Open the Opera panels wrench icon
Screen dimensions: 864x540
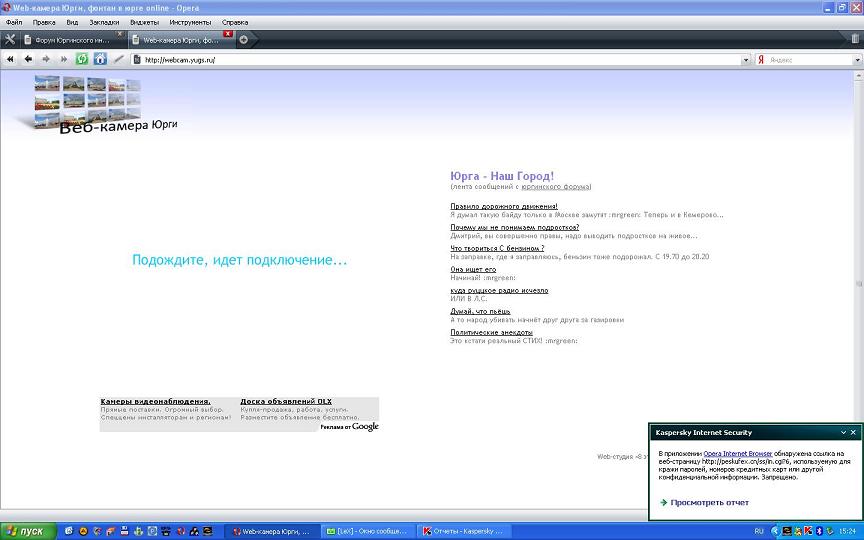click(x=10, y=39)
